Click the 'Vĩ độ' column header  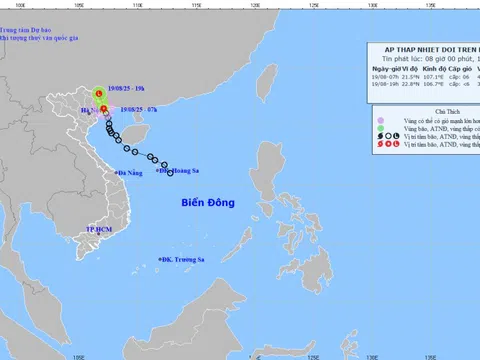pos(410,69)
